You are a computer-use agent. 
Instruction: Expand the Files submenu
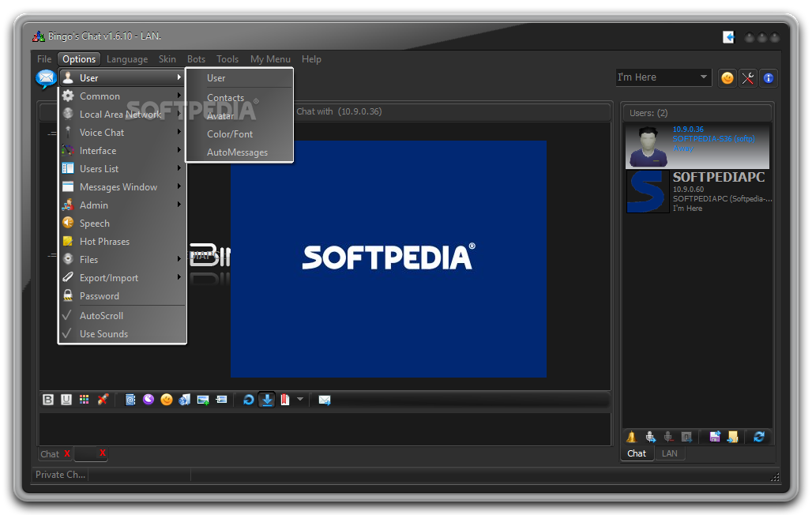(x=122, y=259)
